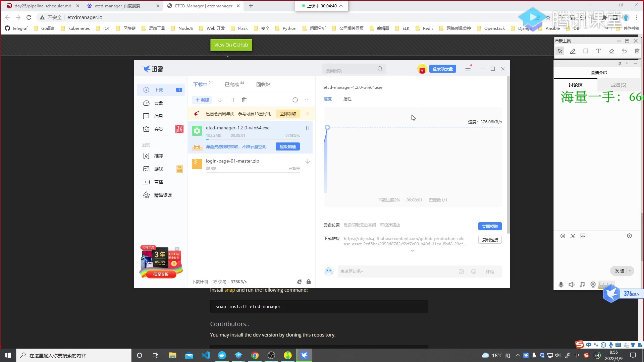Open the Xunlei hamburger main menu
Viewport: 644px width, 362px height.
click(468, 69)
